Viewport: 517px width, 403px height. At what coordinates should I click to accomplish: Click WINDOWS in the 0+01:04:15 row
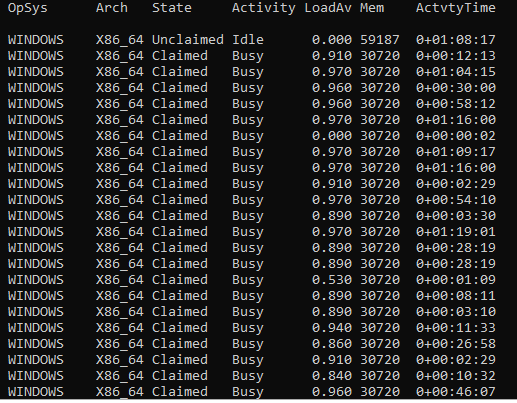(36, 72)
